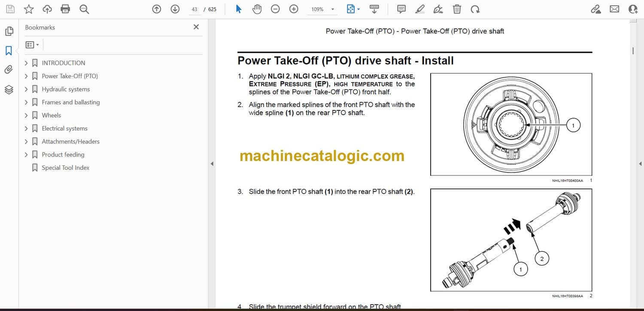Click the figure caption "NHIL16HT00398AA"
The image size is (644, 311).
(x=568, y=296)
